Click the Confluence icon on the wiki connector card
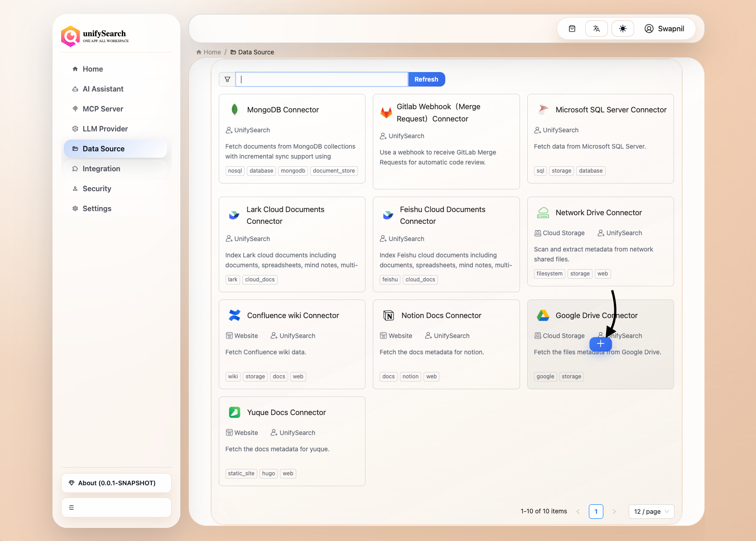 pyautogui.click(x=234, y=315)
